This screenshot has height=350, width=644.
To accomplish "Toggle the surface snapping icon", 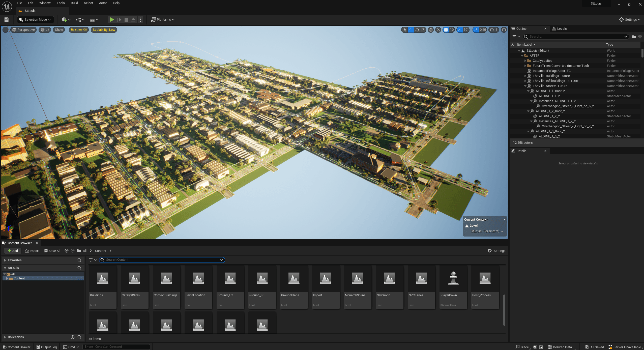I will (x=438, y=30).
